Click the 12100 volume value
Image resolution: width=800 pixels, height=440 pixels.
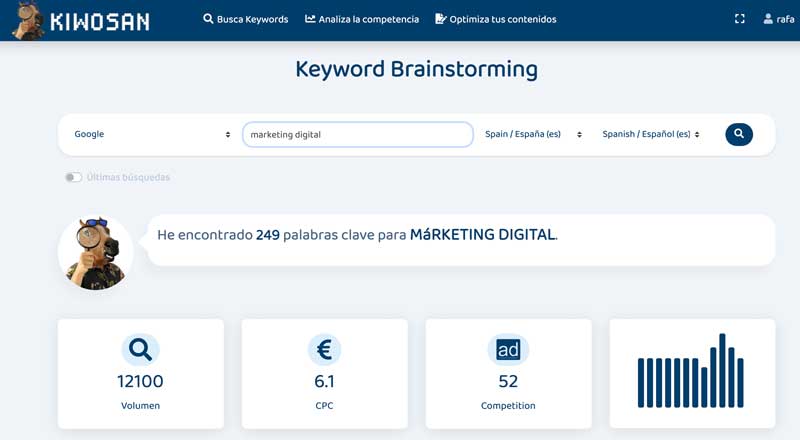tap(140, 381)
